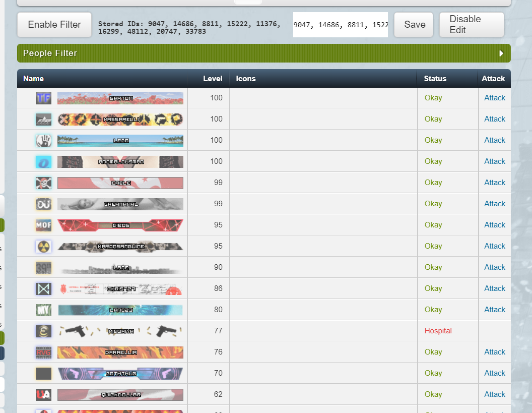Open Garton's poppy field name banner

pyautogui.click(x=120, y=98)
